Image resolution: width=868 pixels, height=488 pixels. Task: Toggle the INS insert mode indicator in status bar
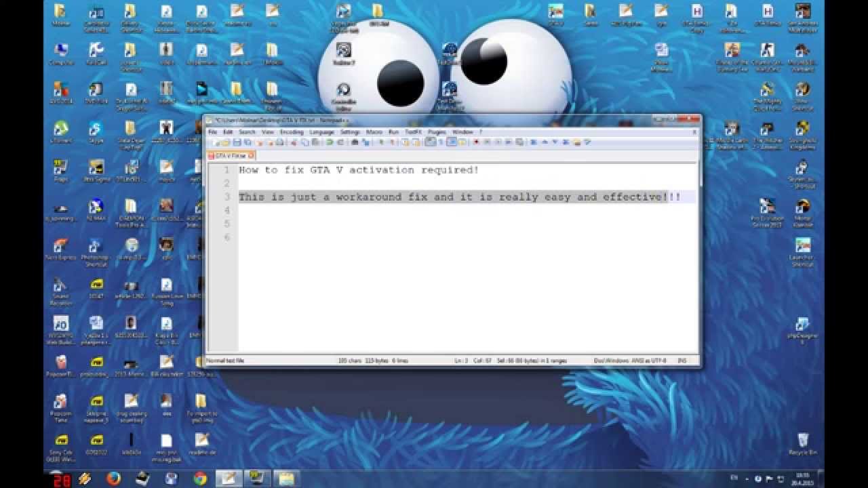(682, 361)
